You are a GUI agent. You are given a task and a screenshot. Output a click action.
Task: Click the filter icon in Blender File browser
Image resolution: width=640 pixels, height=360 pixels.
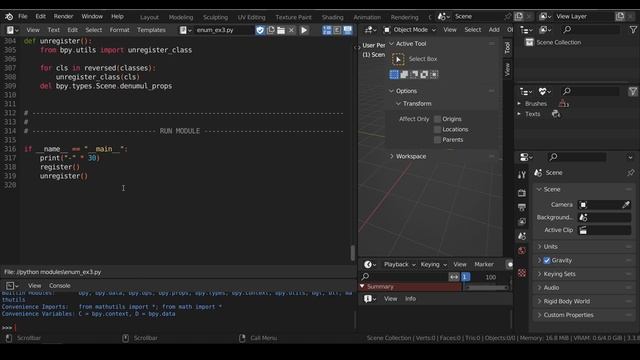(633, 91)
